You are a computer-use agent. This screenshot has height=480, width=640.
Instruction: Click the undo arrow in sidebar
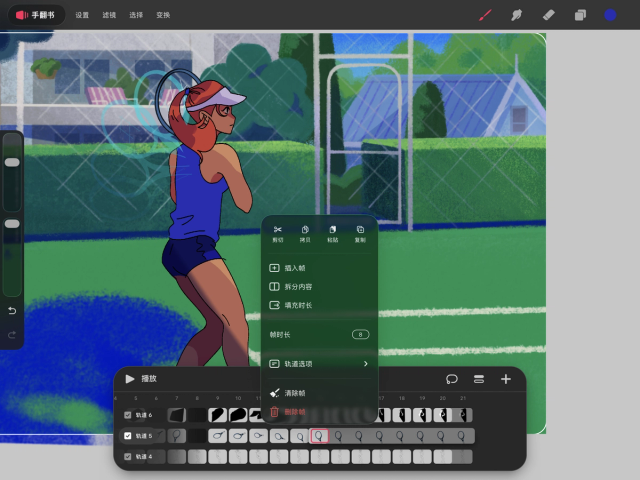coord(12,311)
